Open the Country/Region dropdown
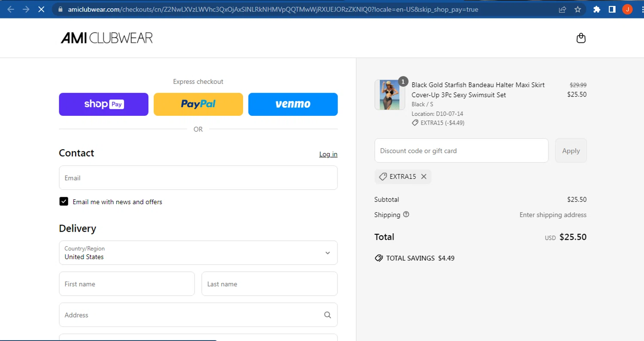 (198, 253)
